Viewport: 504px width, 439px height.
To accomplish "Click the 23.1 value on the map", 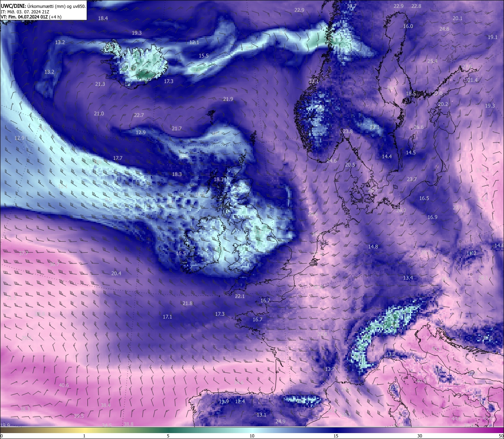I will pos(314,81).
